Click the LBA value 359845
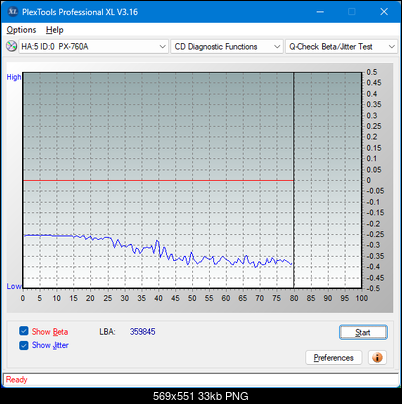 tap(143, 332)
